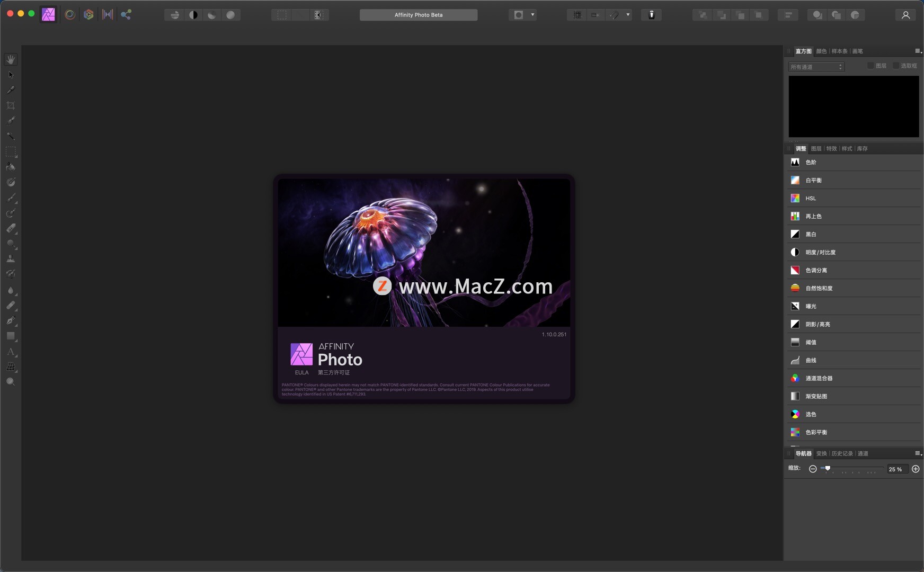
Task: Open the EULA link on splash
Action: [x=301, y=373]
